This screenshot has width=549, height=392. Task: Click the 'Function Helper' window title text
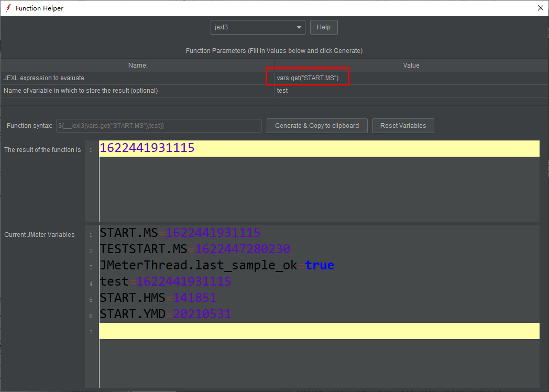tap(40, 8)
